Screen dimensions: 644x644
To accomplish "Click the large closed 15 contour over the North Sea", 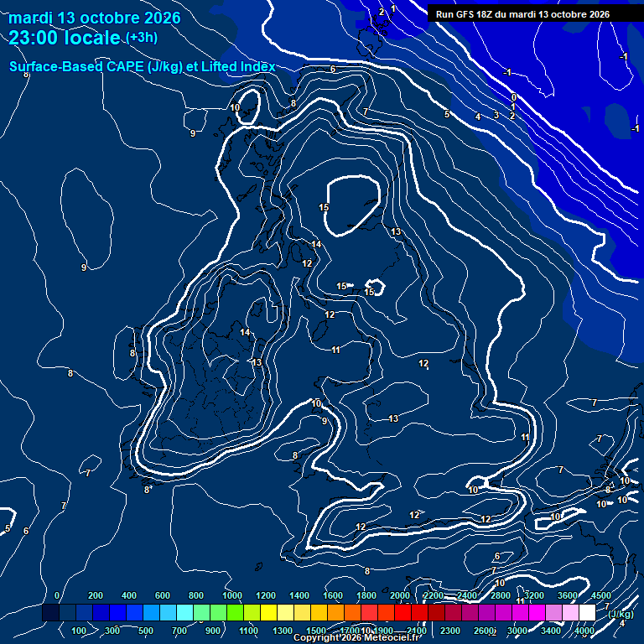I will pyautogui.click(x=353, y=205).
